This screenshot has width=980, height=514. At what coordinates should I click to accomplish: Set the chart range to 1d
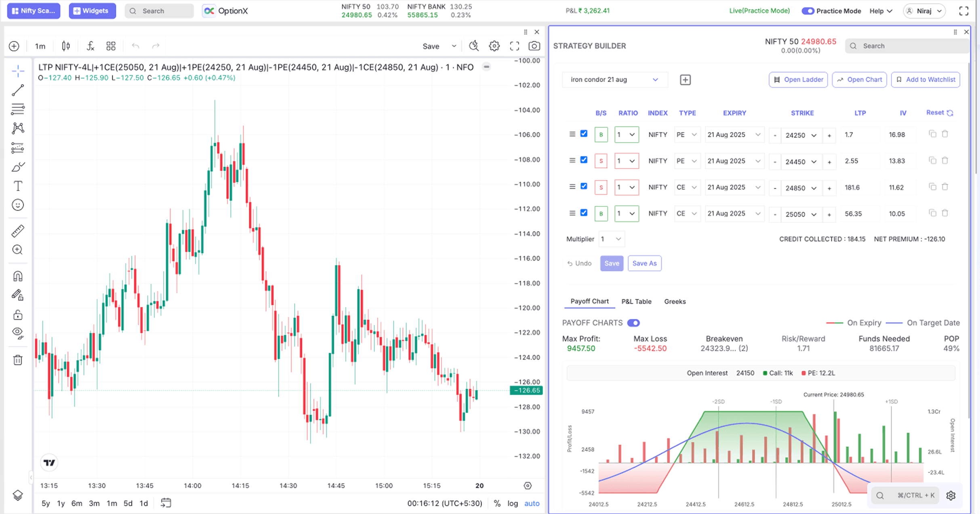pos(143,503)
